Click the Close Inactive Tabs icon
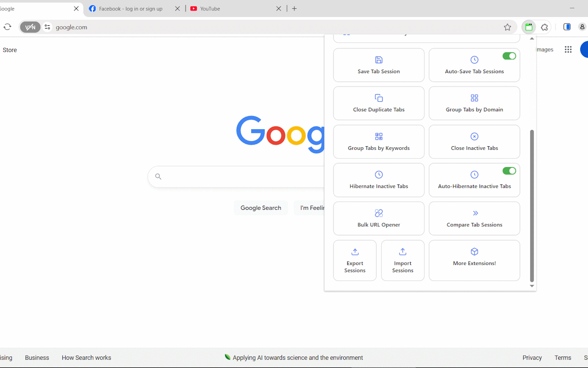Screen dimensions: 588x368 474,137
